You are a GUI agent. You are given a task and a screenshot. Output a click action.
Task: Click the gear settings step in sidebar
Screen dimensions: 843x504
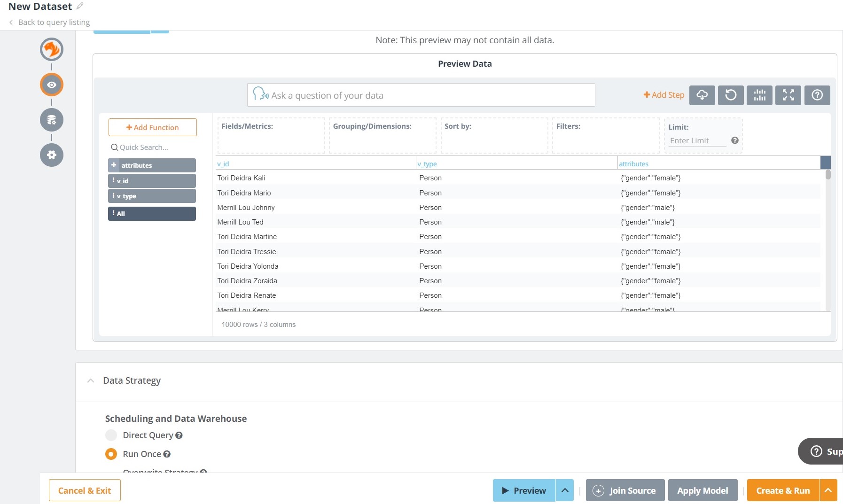(52, 155)
